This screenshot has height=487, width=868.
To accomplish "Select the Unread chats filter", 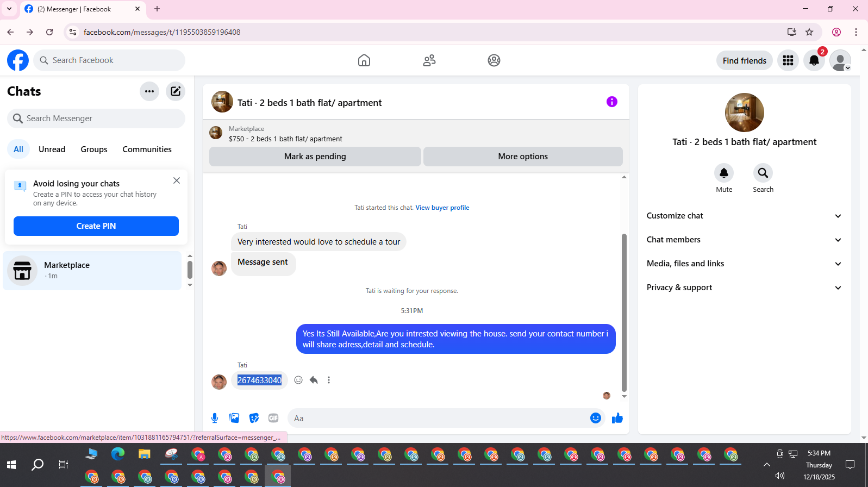I will click(52, 149).
